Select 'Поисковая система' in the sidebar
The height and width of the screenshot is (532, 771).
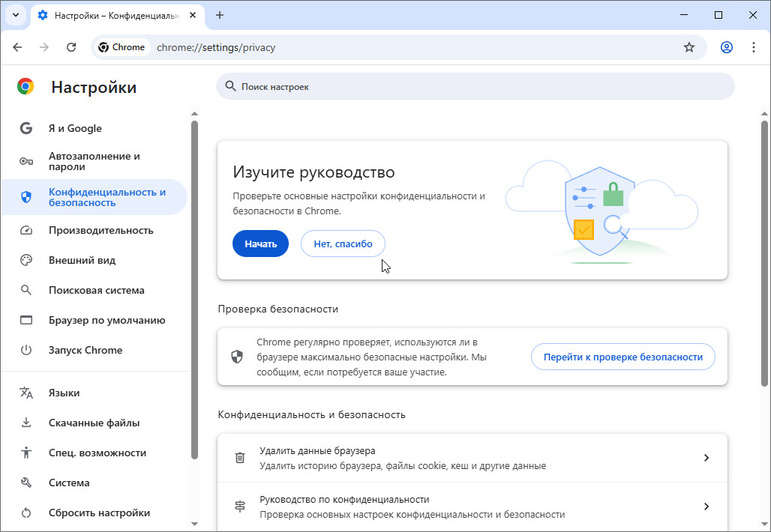point(96,290)
